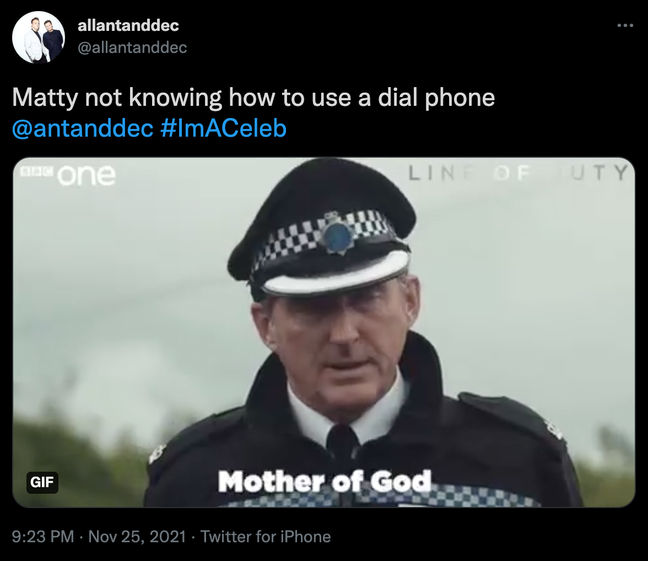Click the blue badge on the police cap
This screenshot has height=561, width=648.
click(338, 236)
